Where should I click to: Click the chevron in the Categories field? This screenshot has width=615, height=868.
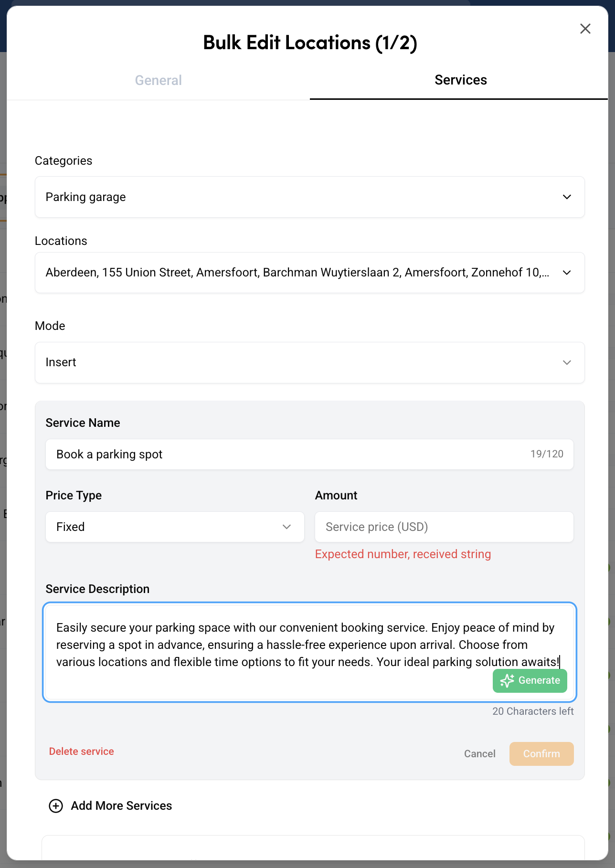coord(567,197)
